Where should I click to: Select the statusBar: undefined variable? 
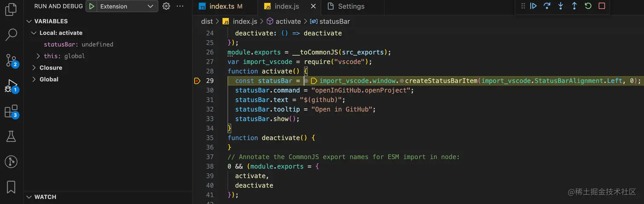tap(78, 44)
